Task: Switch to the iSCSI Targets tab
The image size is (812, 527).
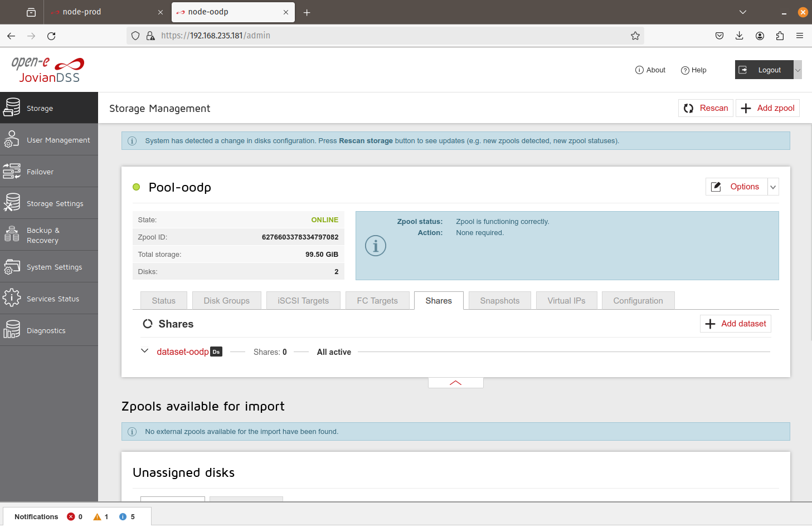Action: 303,301
